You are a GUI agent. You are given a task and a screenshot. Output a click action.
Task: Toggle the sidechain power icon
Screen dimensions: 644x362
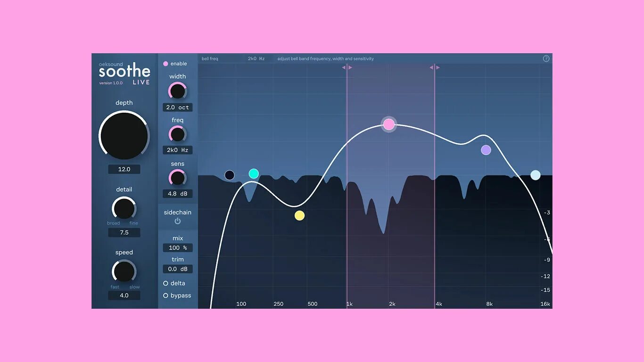(178, 221)
